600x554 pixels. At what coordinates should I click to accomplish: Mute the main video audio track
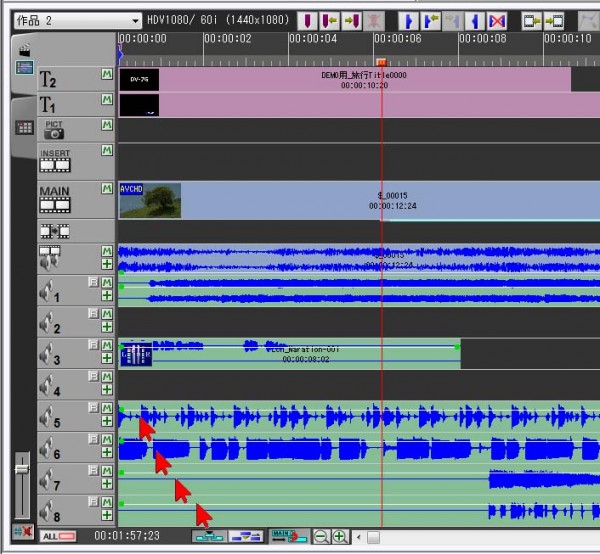(107, 251)
